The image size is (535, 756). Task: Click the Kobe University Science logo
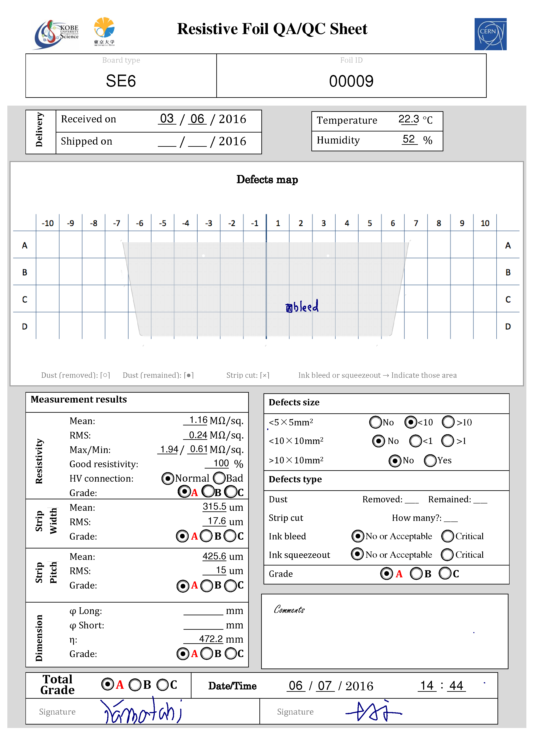pyautogui.click(x=57, y=34)
